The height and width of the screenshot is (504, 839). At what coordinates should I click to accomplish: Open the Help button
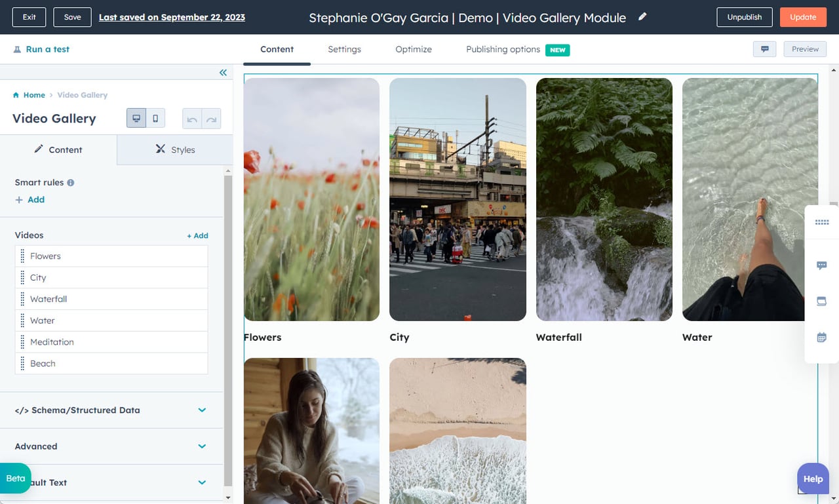(x=813, y=479)
